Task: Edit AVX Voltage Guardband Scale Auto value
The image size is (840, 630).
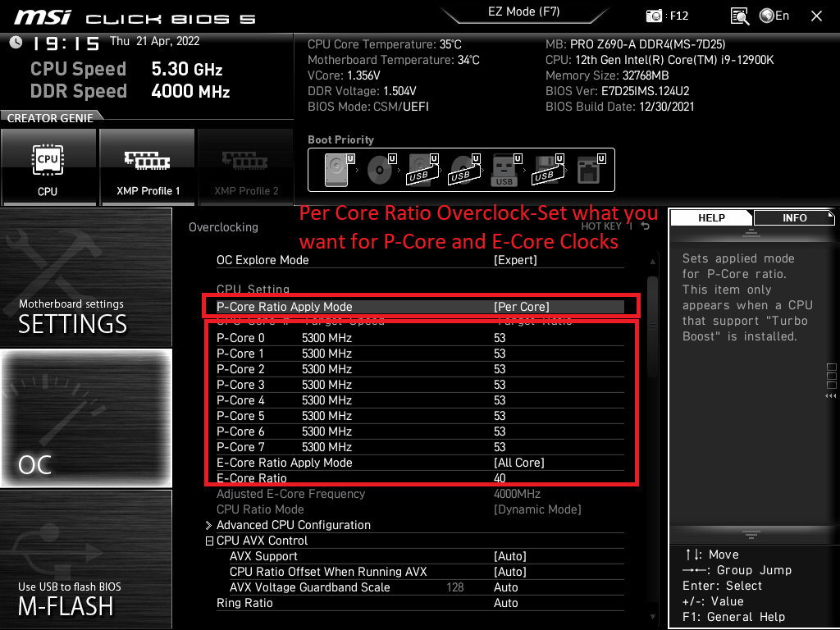Action: (505, 587)
